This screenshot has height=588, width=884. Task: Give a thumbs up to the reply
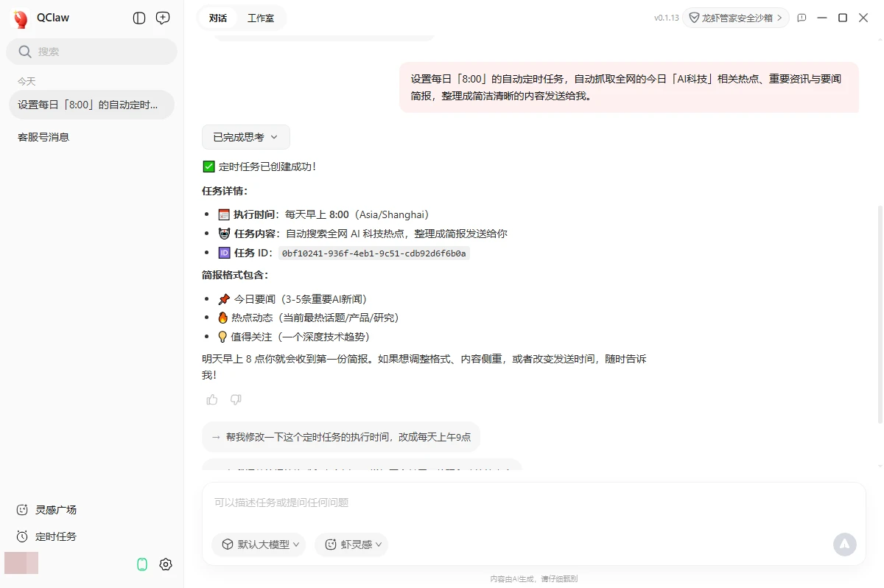click(x=211, y=399)
